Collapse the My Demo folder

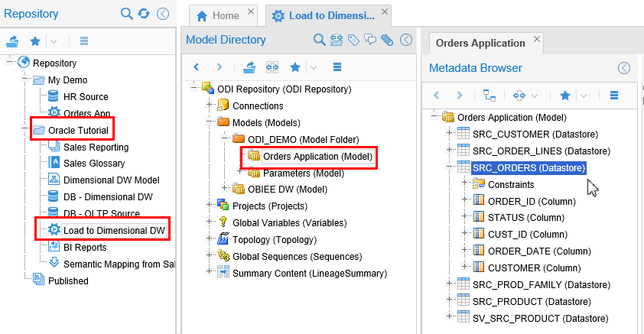tap(25, 79)
